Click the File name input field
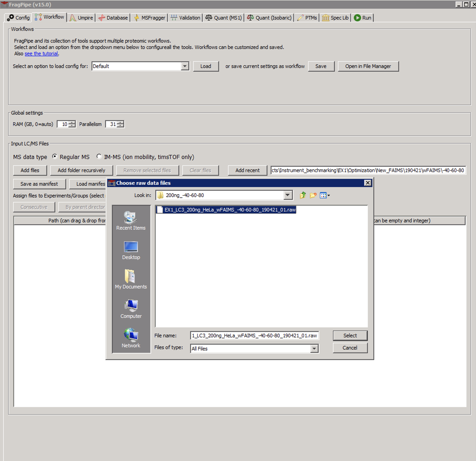476x461 pixels. (x=254, y=336)
